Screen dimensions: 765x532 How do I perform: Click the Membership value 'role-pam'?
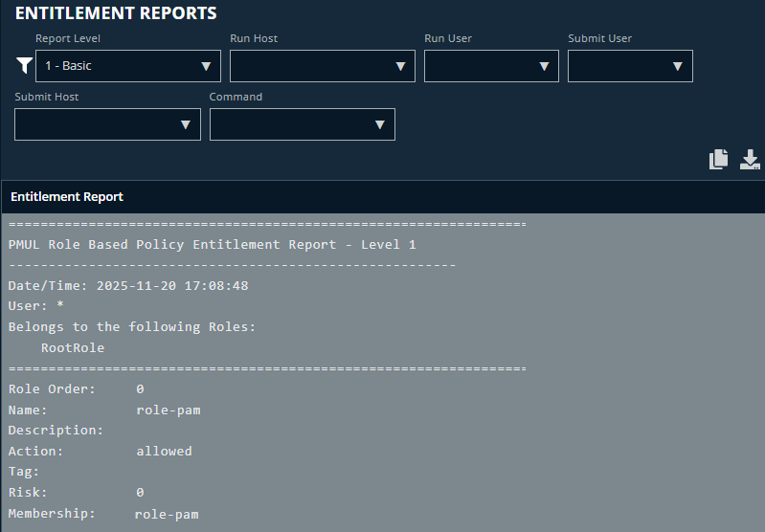pyautogui.click(x=167, y=514)
